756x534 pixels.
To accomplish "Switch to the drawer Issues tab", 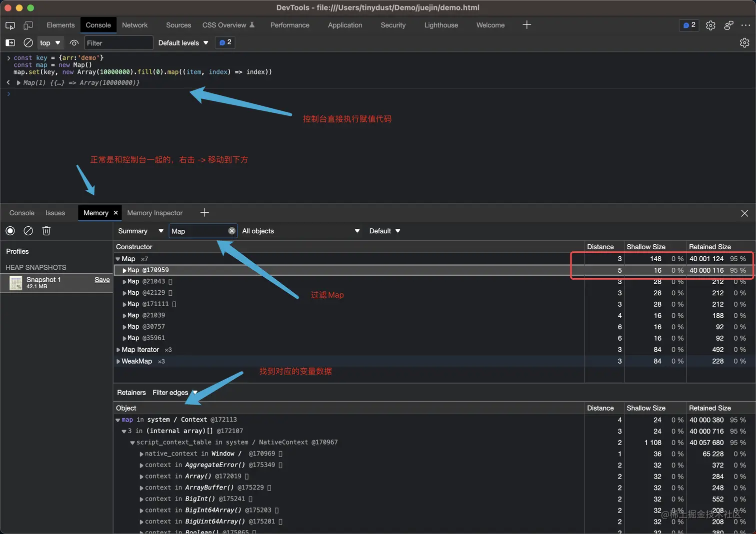I will (55, 213).
